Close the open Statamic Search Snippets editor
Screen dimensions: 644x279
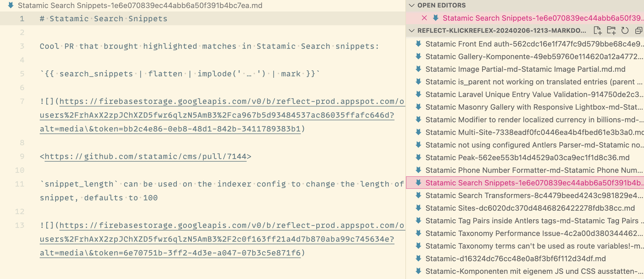click(424, 18)
